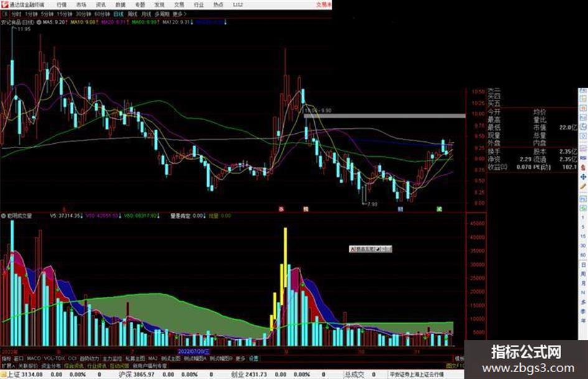Click the 月 monthly shortcut in right sidebar
The height and width of the screenshot is (379, 588).
(x=583, y=283)
